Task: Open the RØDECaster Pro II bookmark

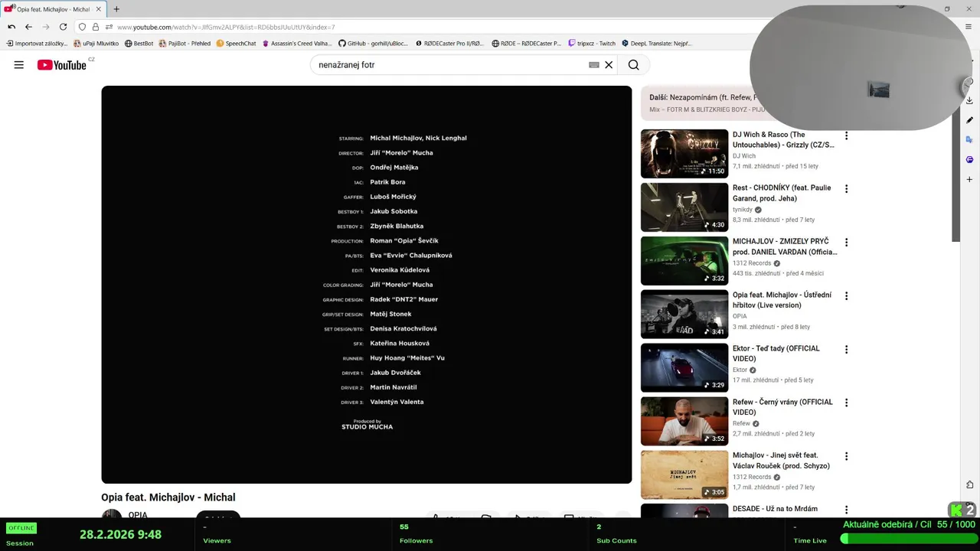Action: pos(449,44)
